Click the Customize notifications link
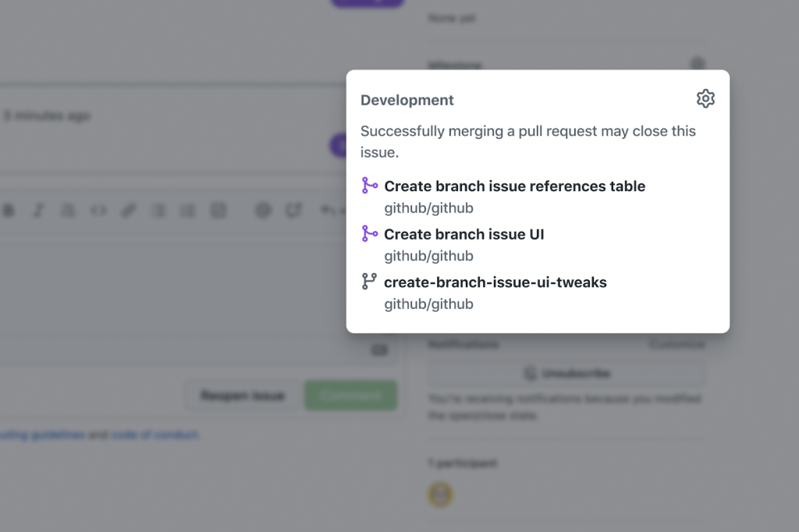 coord(676,344)
